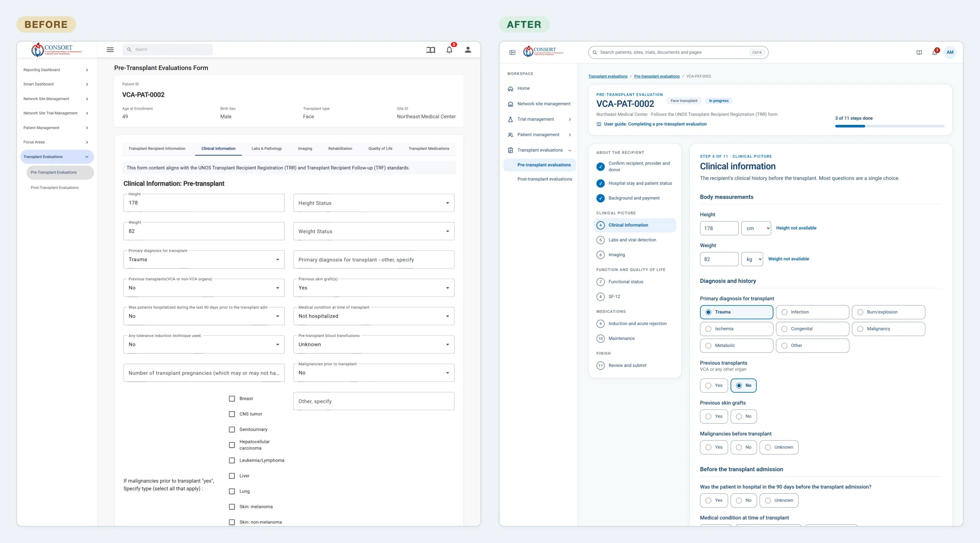Tick the Breast malignancy checkbox
Viewport: 980px width, 543px height.
232,398
